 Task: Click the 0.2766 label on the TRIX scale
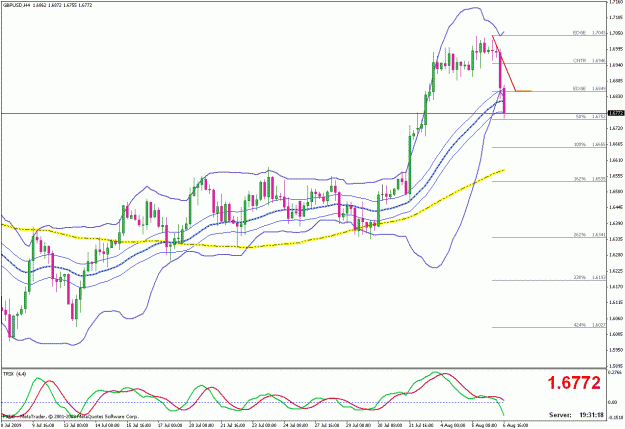coord(616,372)
